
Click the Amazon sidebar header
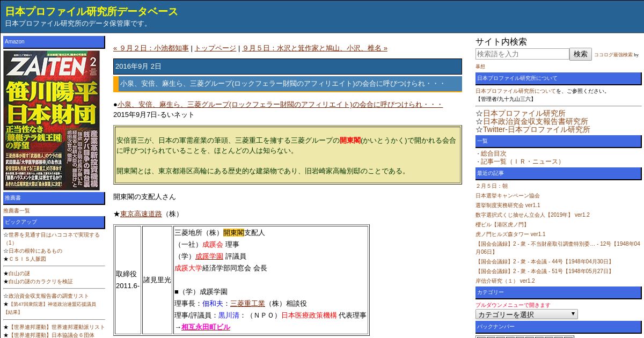click(x=54, y=42)
